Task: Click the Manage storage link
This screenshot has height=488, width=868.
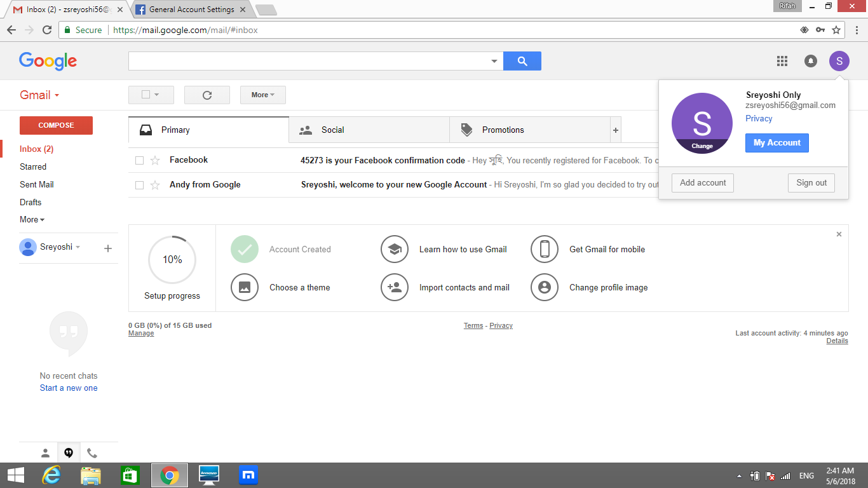Action: click(x=141, y=334)
